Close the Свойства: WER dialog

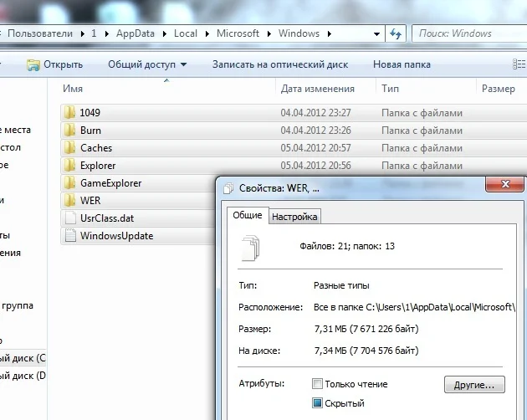coord(504,184)
